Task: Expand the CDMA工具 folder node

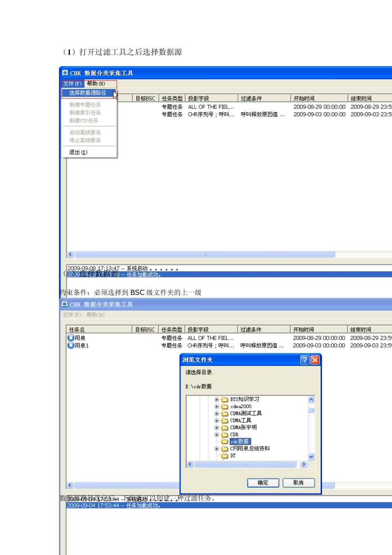Action: click(x=217, y=420)
